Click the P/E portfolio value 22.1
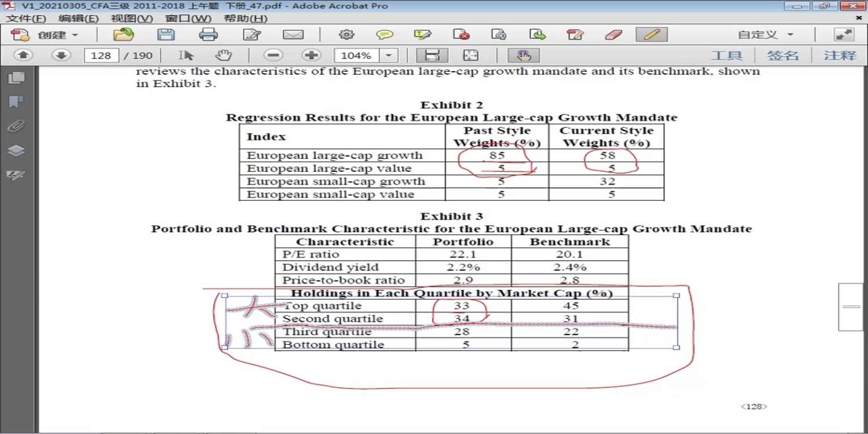 pos(463,255)
